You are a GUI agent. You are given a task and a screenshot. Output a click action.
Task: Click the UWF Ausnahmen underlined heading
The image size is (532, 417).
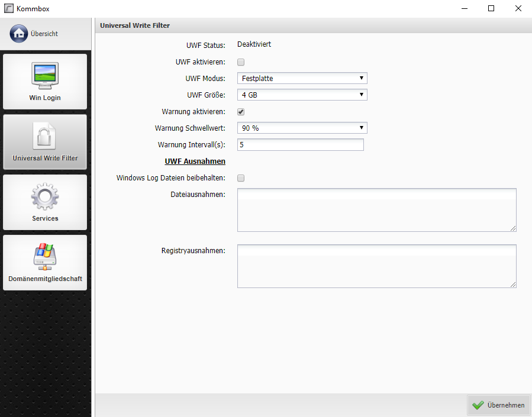pos(195,161)
